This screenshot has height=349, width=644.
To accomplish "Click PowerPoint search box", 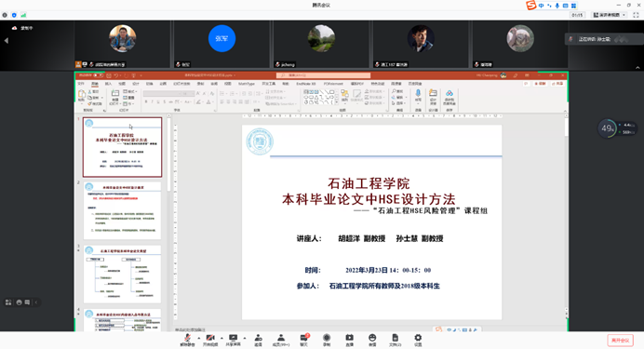I will coord(323,75).
